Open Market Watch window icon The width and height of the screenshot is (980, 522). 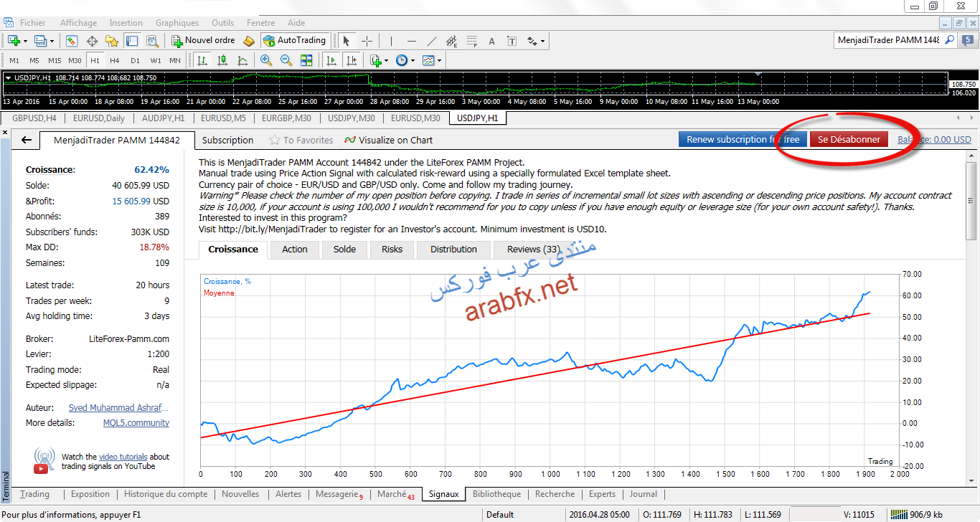(x=72, y=41)
